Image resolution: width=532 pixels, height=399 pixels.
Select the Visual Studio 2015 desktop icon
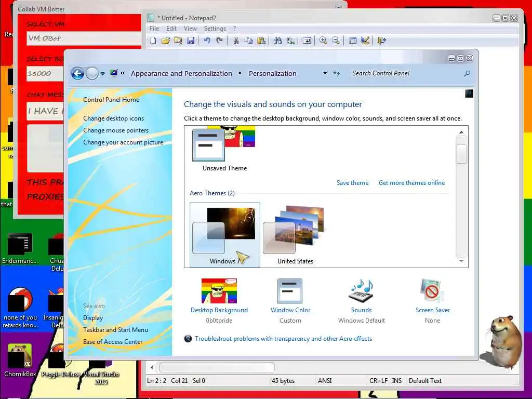pyautogui.click(x=101, y=373)
